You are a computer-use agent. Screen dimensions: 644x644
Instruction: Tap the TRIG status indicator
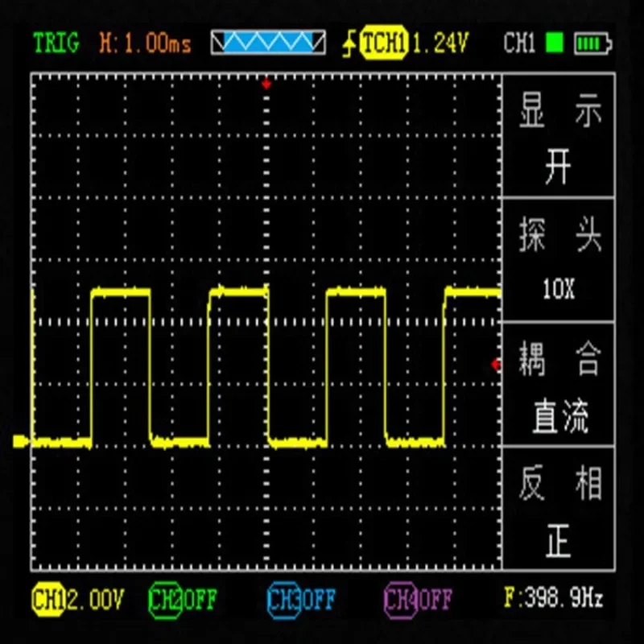pos(56,43)
